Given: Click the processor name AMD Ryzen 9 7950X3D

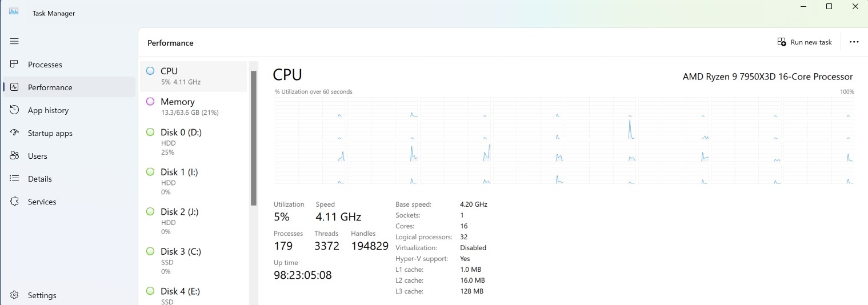Looking at the screenshot, I should (x=767, y=77).
